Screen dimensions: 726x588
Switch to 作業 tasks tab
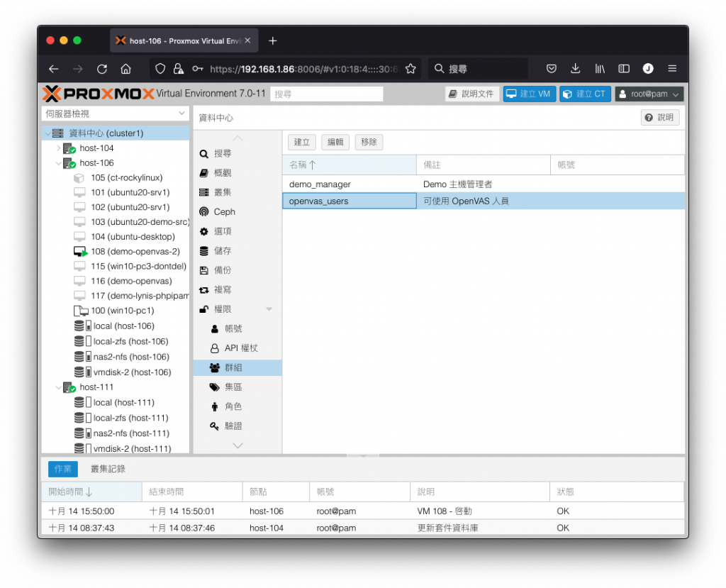click(63, 469)
